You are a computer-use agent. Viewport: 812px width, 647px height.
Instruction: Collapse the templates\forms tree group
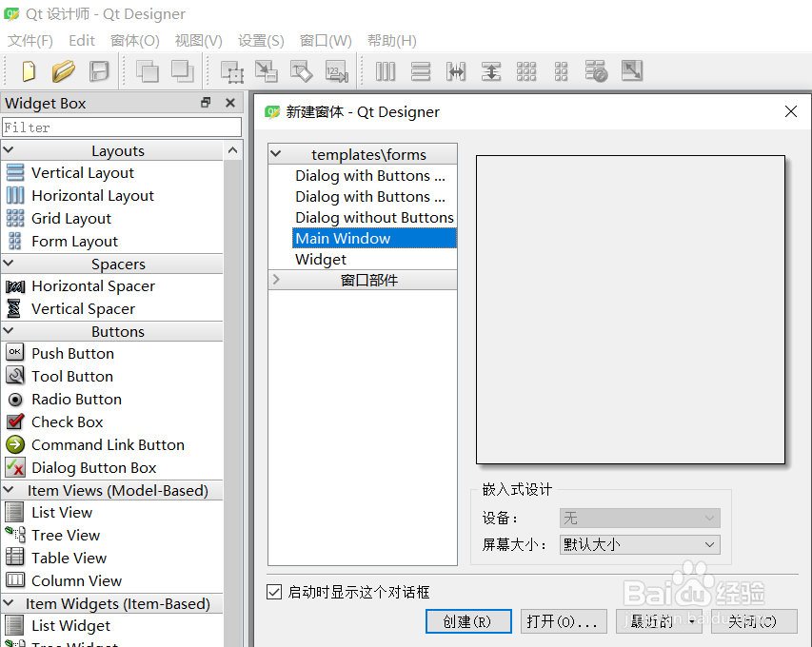tap(276, 154)
